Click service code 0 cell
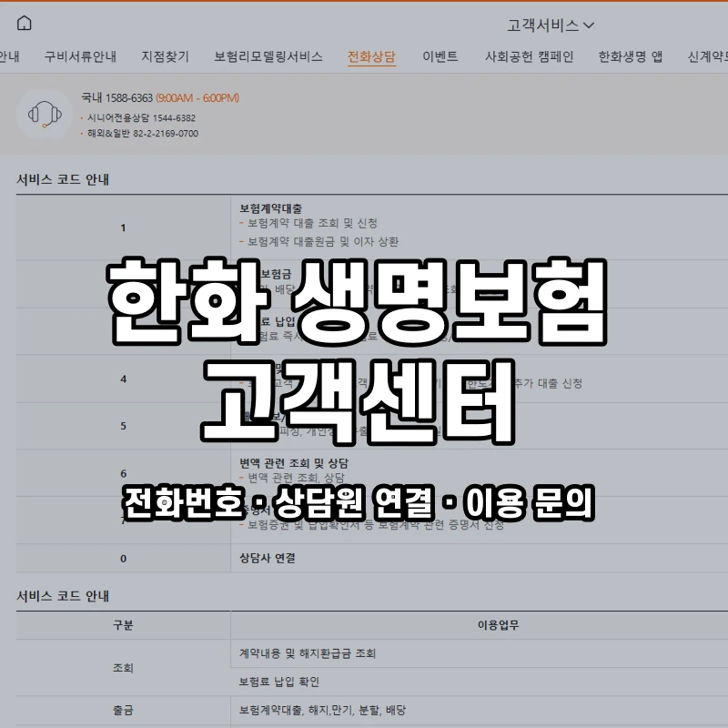The width and height of the screenshot is (728, 728). 123,558
